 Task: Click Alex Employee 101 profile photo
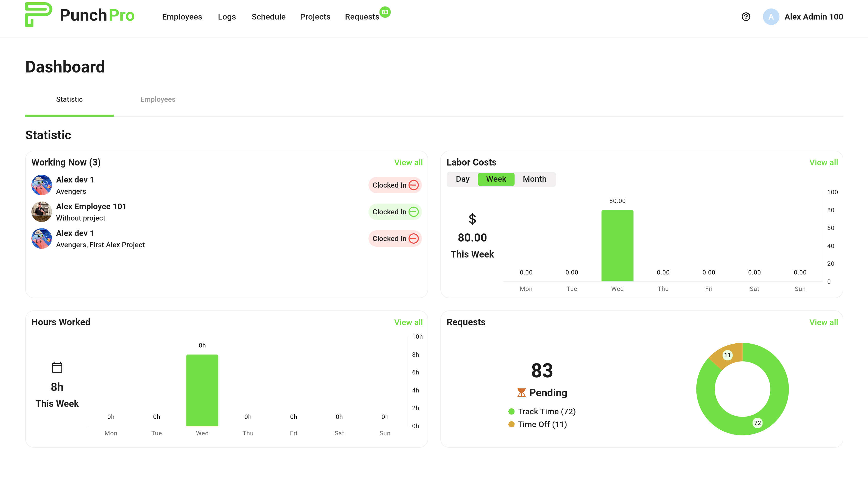(41, 212)
